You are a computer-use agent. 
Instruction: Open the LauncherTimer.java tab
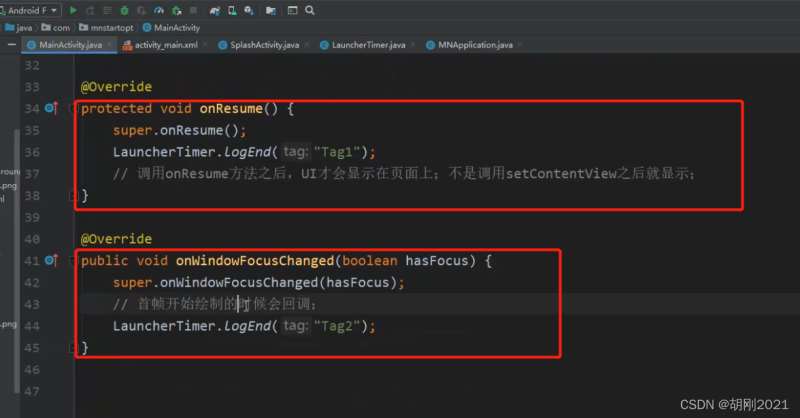(368, 45)
